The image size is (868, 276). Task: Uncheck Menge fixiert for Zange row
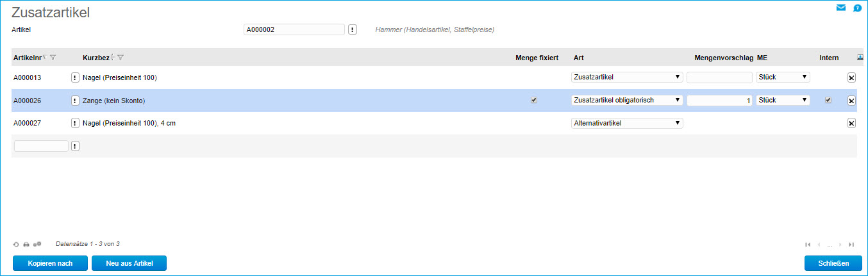click(534, 100)
